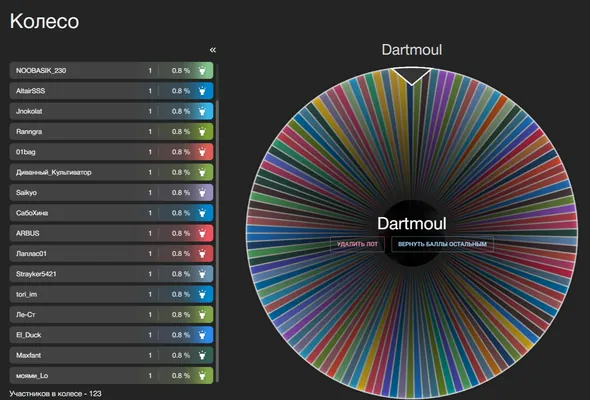The width and height of the screenshot is (590, 400).
Task: Select participant name tori_im
Action: [26, 294]
